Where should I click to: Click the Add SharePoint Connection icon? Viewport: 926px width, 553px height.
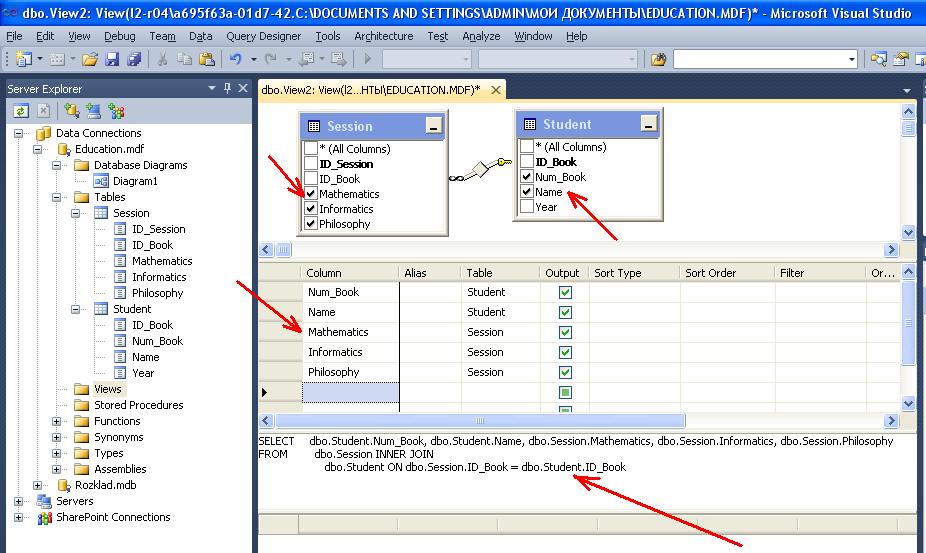pos(116,110)
